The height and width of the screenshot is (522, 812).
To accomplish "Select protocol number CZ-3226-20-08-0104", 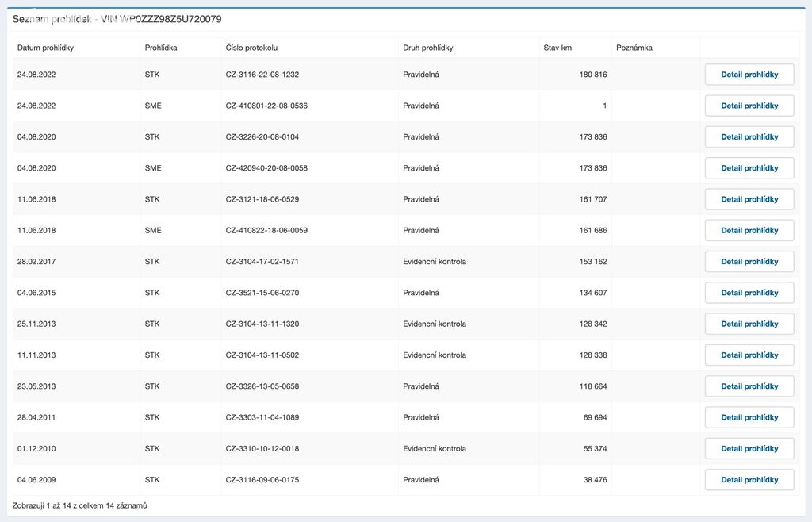I will (x=262, y=136).
